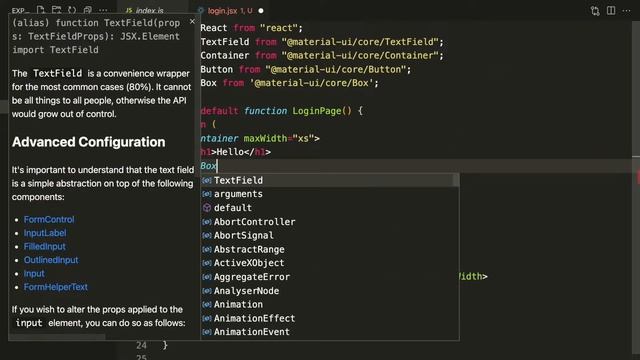Click the "@material-ui/core/Container" import string
This screenshot has width=640, height=360.
pyautogui.click(x=360, y=56)
